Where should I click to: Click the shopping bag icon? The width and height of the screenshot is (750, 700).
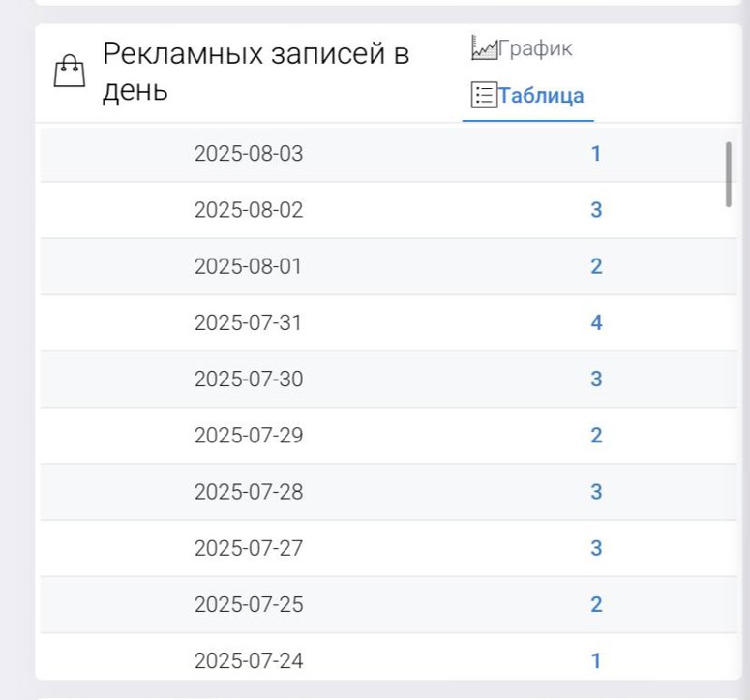point(69,72)
